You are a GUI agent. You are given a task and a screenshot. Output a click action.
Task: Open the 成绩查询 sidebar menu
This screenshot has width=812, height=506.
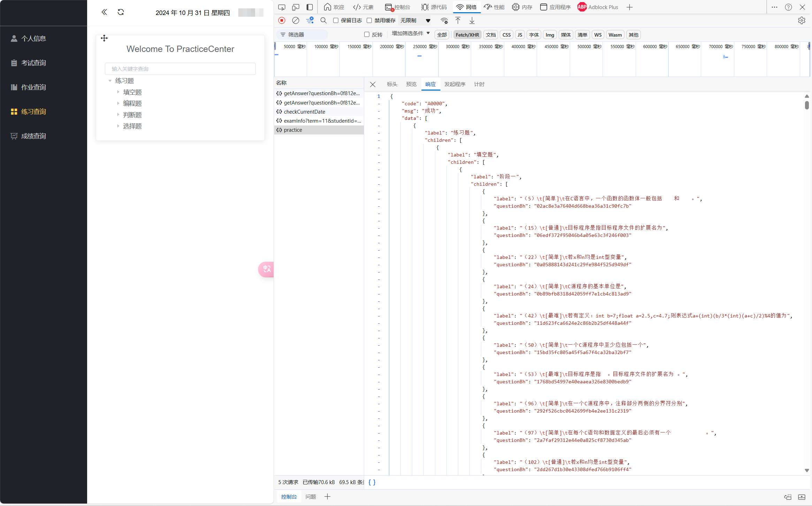(x=33, y=136)
